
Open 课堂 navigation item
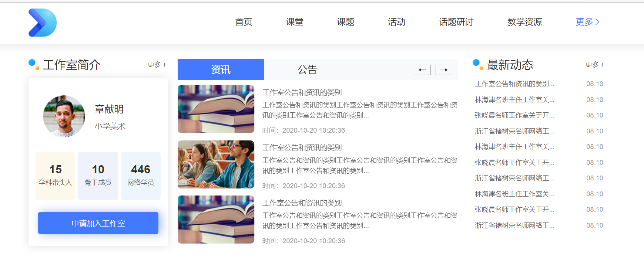295,22
